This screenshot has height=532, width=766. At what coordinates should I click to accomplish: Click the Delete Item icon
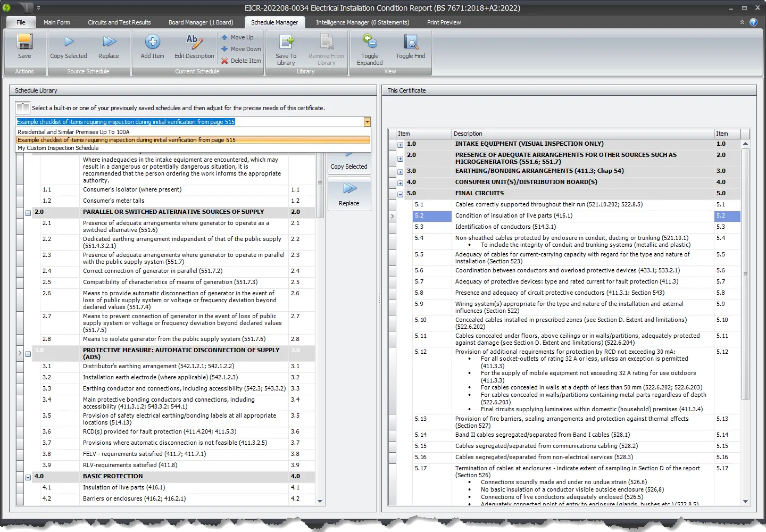223,60
